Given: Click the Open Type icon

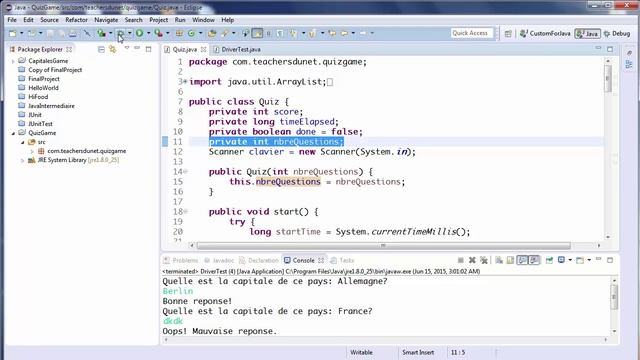Looking at the screenshot, I should click(212, 33).
